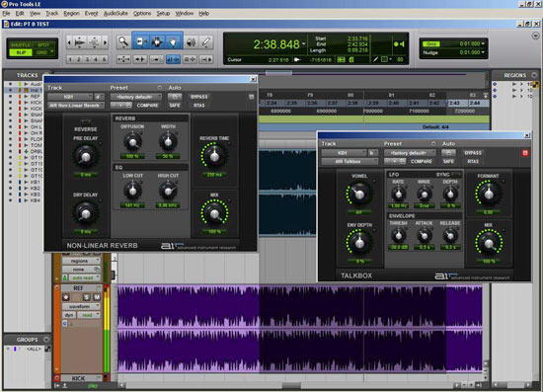Select Slip edit mode
This screenshot has width=543, height=392.
pyautogui.click(x=21, y=52)
